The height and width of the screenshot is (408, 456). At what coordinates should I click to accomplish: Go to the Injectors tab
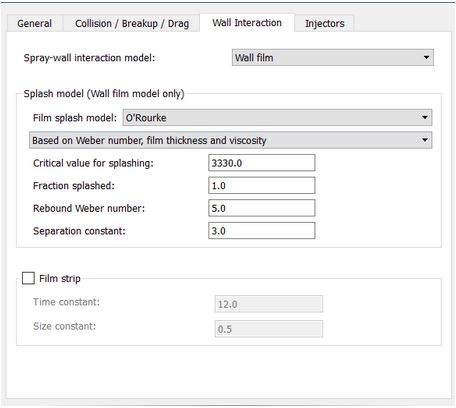tap(325, 24)
